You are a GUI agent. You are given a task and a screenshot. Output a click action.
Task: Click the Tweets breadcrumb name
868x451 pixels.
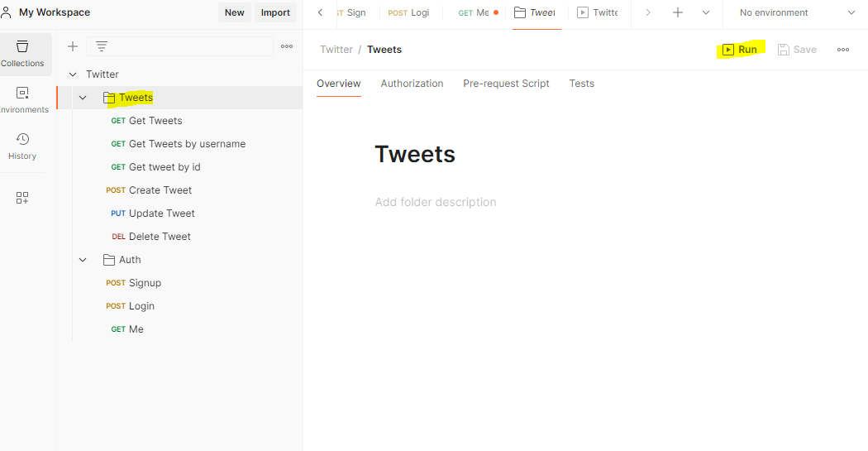(x=384, y=50)
